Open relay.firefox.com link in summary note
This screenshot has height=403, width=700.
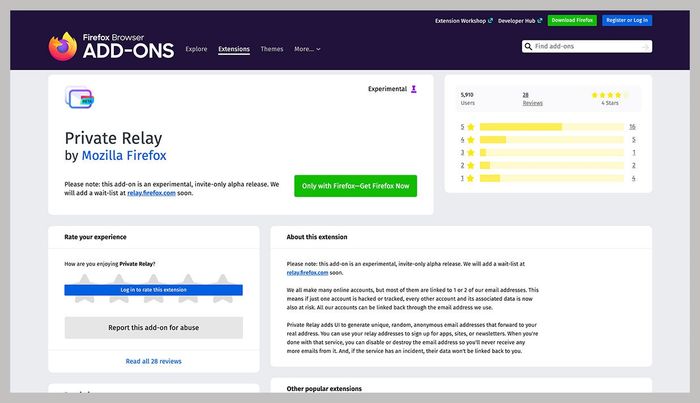tap(151, 193)
